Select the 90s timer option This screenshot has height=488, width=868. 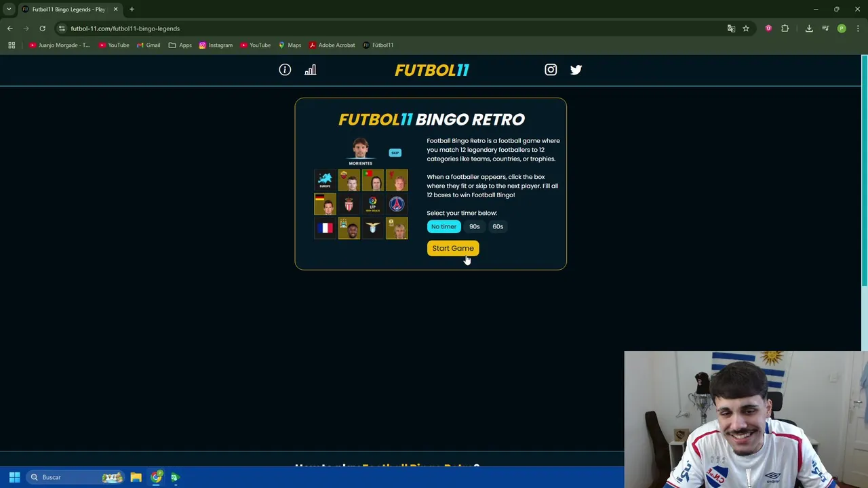[x=474, y=226]
